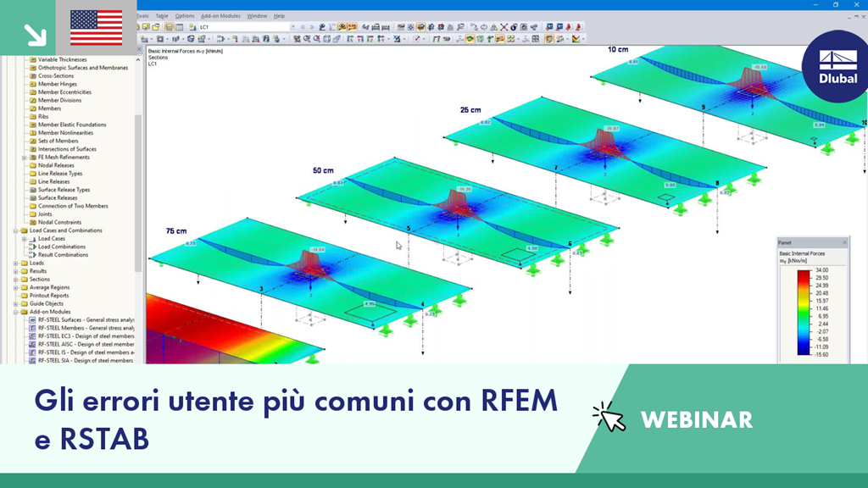Screen dimensions: 868x488
Task: Click the Load Combinations tree icon
Action: click(33, 247)
